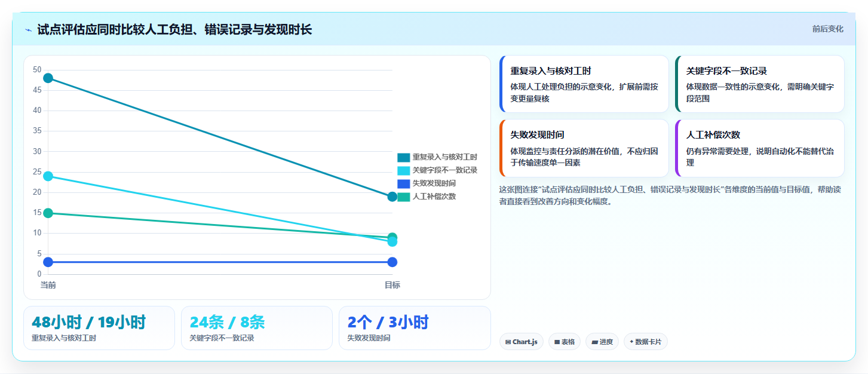
Task: Select the green 9 data point at 目标
Action: (392, 237)
